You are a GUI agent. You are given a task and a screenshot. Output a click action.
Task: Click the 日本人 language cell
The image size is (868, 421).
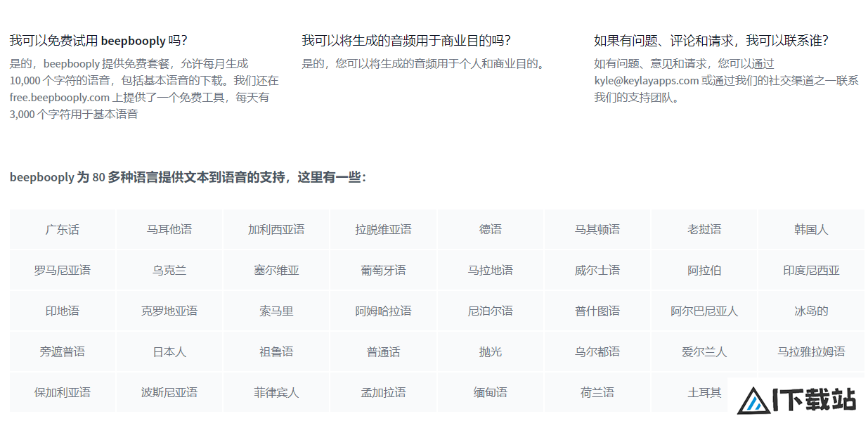click(x=169, y=351)
